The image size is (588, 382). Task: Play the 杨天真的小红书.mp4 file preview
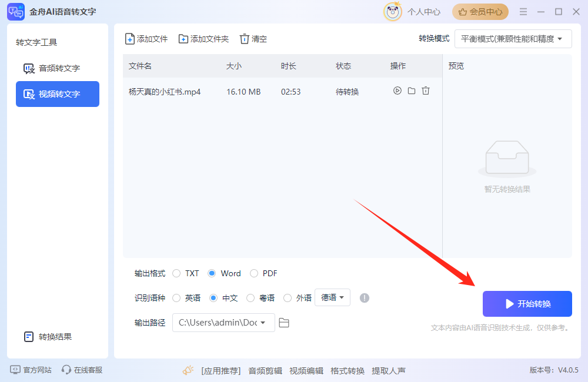[397, 91]
